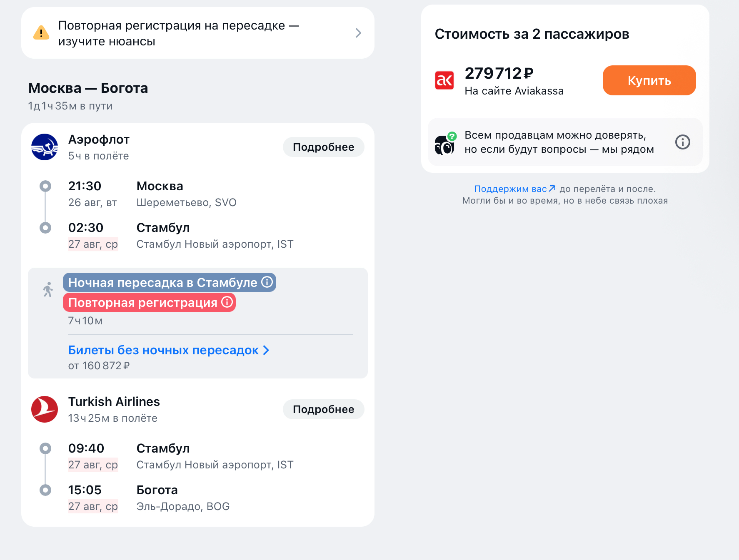
Task: Click the eyes mascot with question mark
Action: pos(445,144)
